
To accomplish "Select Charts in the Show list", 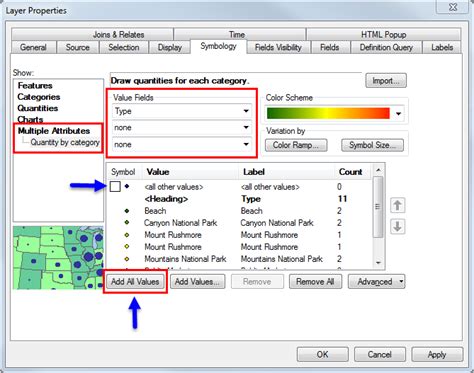I will tap(30, 119).
